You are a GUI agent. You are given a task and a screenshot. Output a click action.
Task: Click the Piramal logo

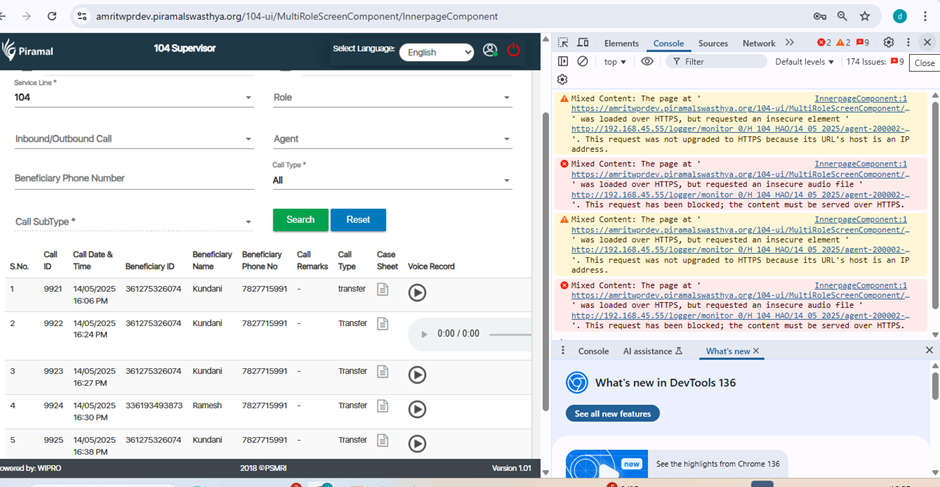point(28,50)
